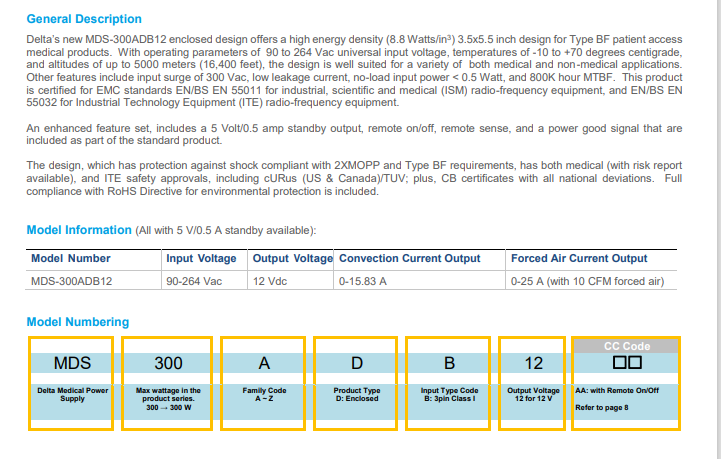Click the Input Type Code B box
721x459 pixels.
click(449, 362)
